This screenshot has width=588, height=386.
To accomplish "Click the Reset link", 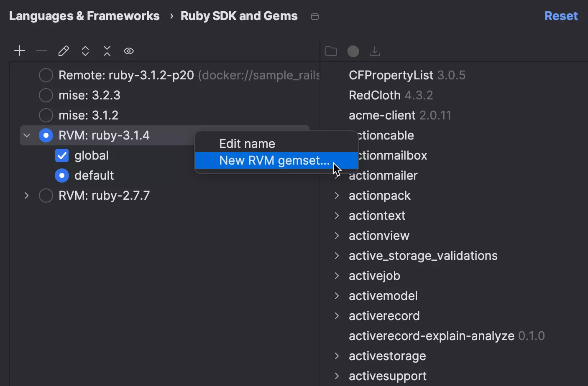I will tap(561, 16).
